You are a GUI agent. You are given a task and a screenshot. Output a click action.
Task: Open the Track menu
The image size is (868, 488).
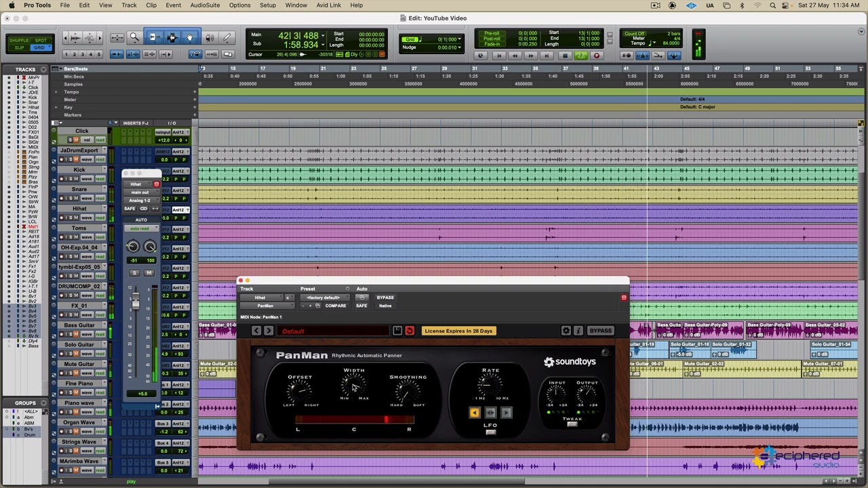click(x=129, y=5)
